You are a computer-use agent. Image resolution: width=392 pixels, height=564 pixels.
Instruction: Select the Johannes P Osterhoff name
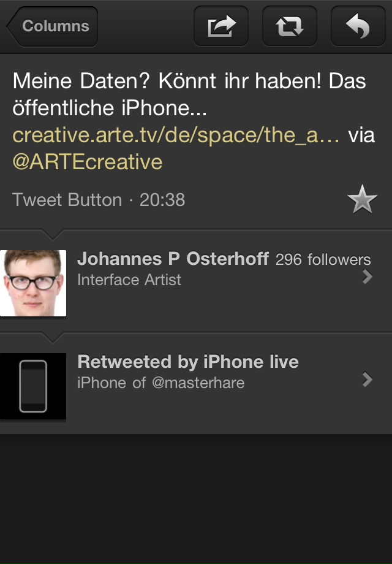pyautogui.click(x=173, y=259)
